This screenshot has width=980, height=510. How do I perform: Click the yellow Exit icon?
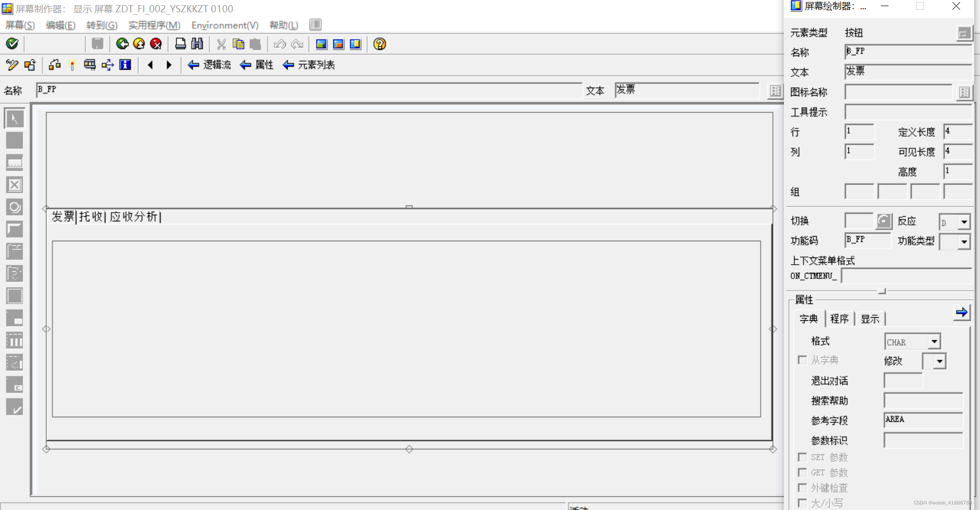tap(139, 44)
